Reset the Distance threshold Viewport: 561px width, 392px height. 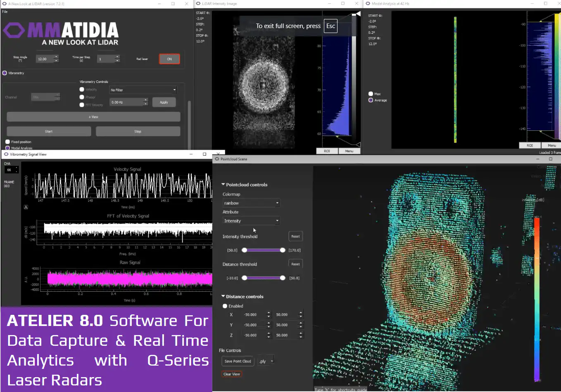pos(295,264)
